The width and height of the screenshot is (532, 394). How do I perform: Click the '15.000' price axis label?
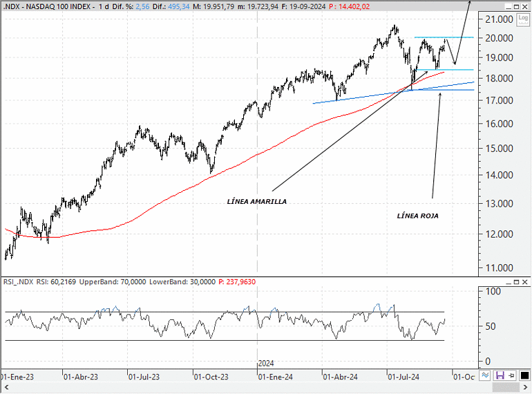coord(499,149)
